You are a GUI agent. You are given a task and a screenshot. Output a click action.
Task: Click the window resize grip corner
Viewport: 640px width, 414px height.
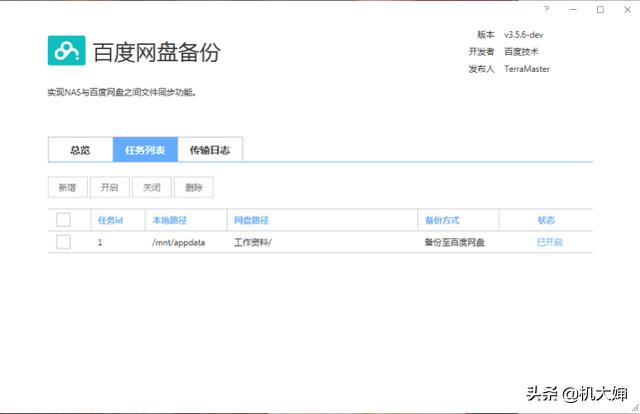pos(635,407)
